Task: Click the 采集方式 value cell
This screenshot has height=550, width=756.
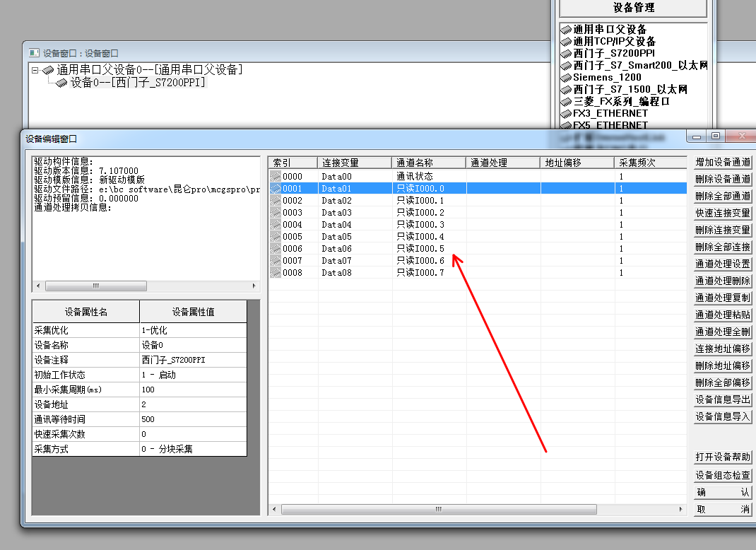Action: click(193, 449)
